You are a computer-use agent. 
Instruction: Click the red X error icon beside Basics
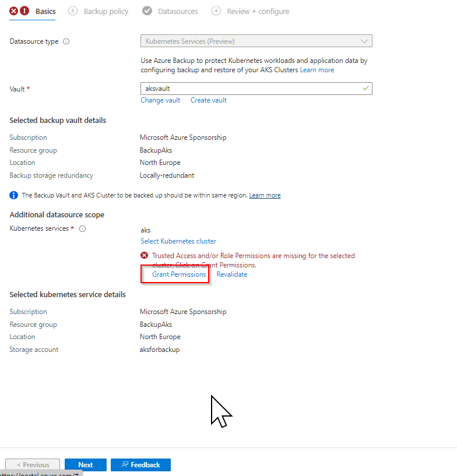click(x=13, y=11)
